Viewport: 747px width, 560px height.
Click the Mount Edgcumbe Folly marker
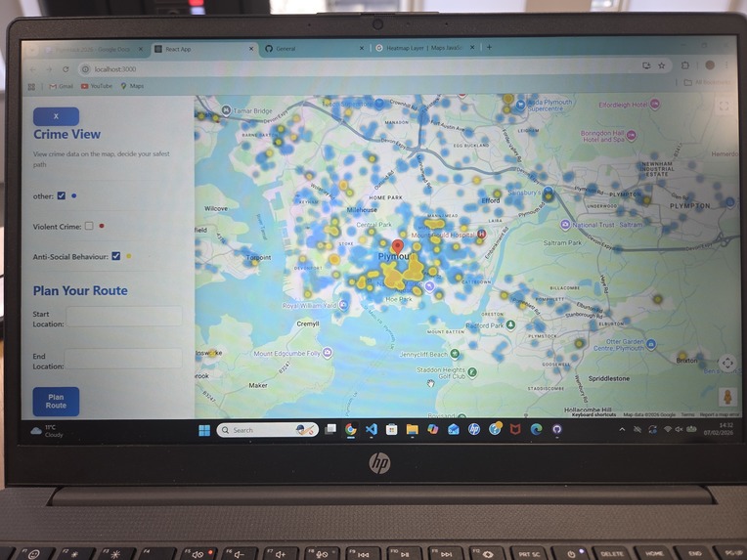[x=328, y=353]
